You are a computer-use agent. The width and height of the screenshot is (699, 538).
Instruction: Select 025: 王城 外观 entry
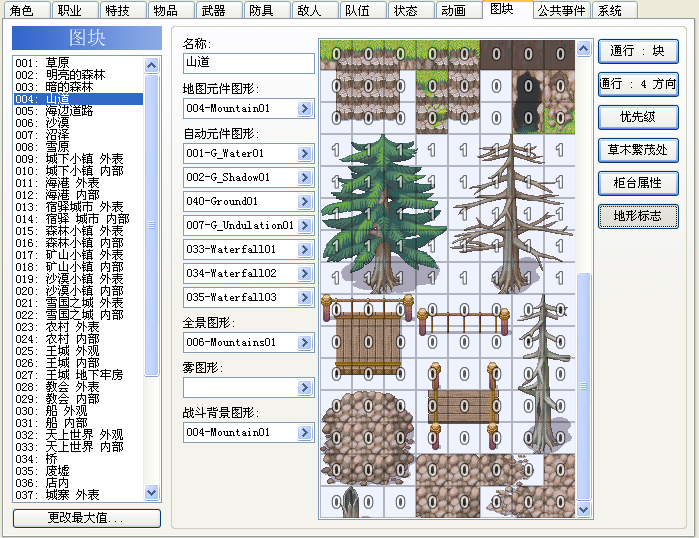[x=78, y=351]
